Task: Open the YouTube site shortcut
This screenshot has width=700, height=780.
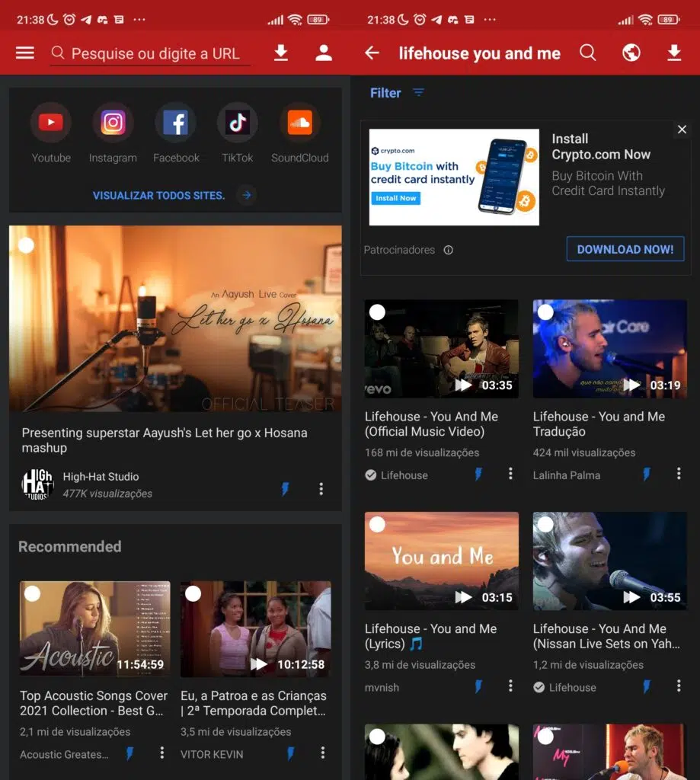Action: [x=50, y=122]
